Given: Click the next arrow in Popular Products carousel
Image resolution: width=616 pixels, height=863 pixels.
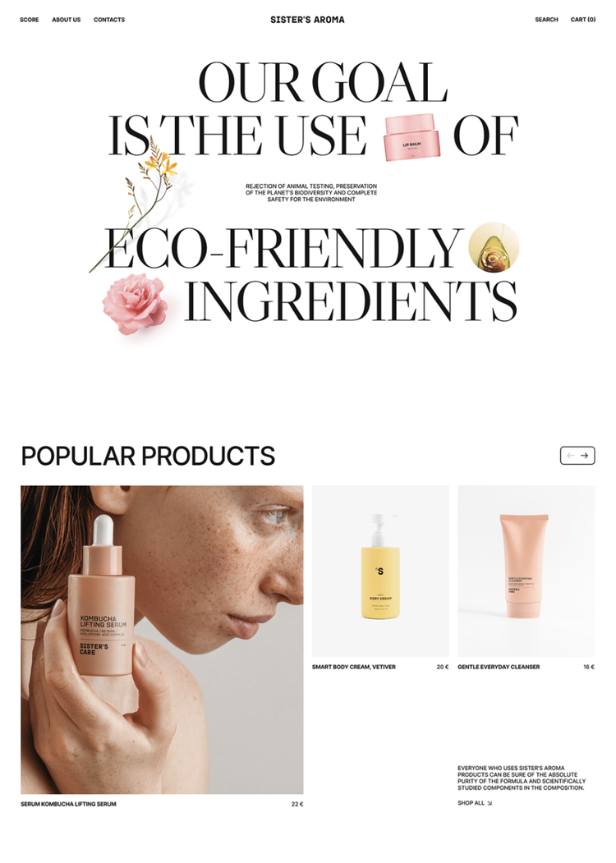Looking at the screenshot, I should [x=585, y=456].
